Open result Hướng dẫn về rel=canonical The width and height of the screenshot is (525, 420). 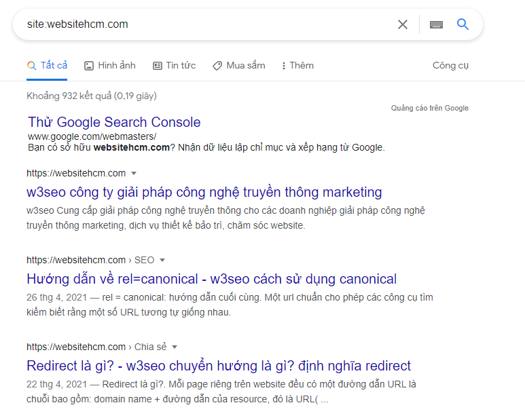pos(212,280)
